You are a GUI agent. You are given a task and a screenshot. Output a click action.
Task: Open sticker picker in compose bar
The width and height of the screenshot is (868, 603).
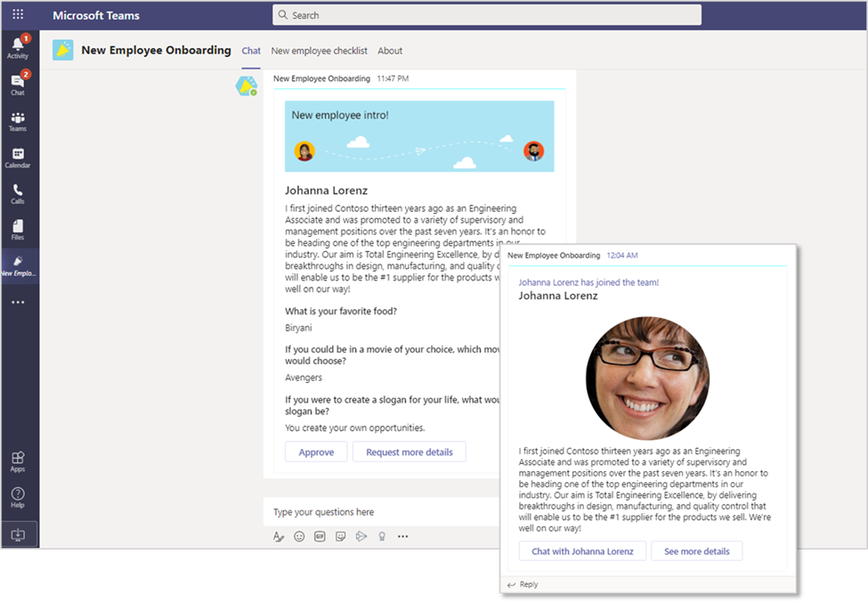[x=340, y=536]
